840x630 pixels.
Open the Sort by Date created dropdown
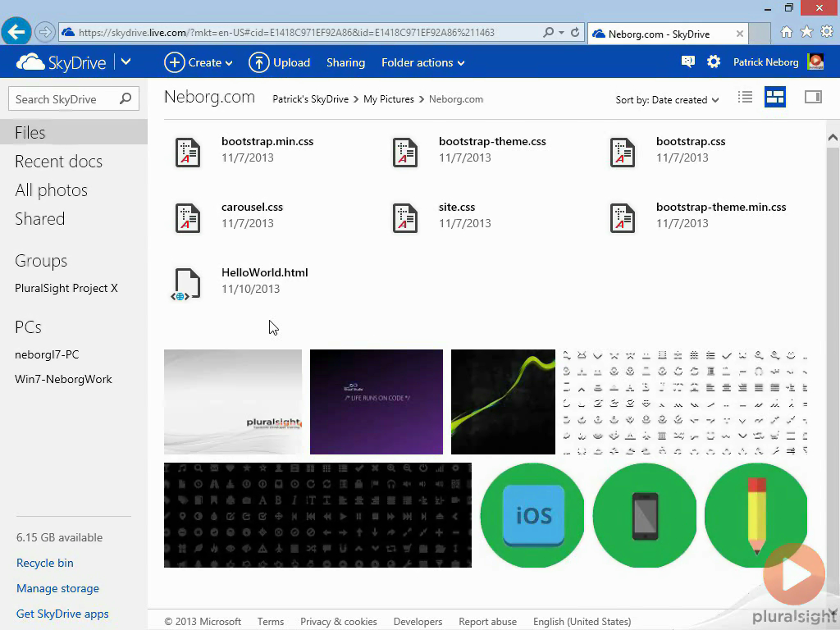coord(667,99)
